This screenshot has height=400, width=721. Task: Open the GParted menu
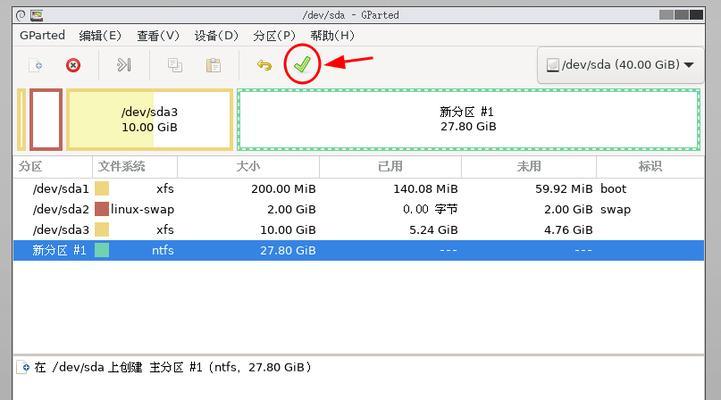pyautogui.click(x=42, y=35)
